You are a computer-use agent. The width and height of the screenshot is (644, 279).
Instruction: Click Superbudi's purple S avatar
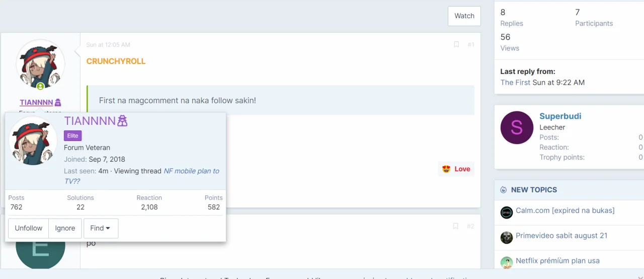[x=517, y=127]
